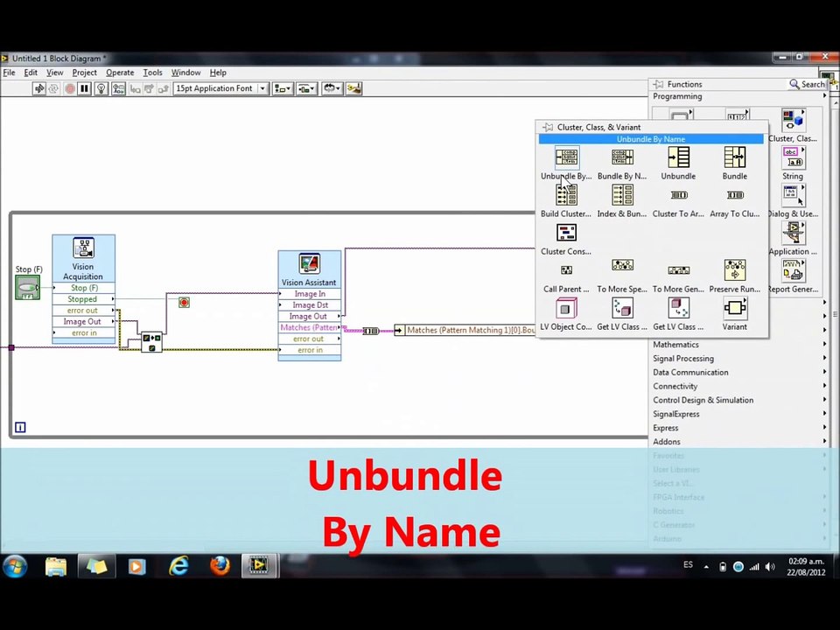Image resolution: width=840 pixels, height=630 pixels.
Task: Select the Preserve Run-Time Class icon
Action: point(734,270)
